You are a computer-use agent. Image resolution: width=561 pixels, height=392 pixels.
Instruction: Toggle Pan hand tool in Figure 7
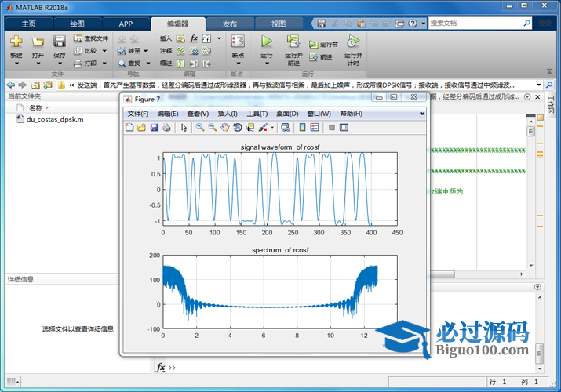(224, 127)
